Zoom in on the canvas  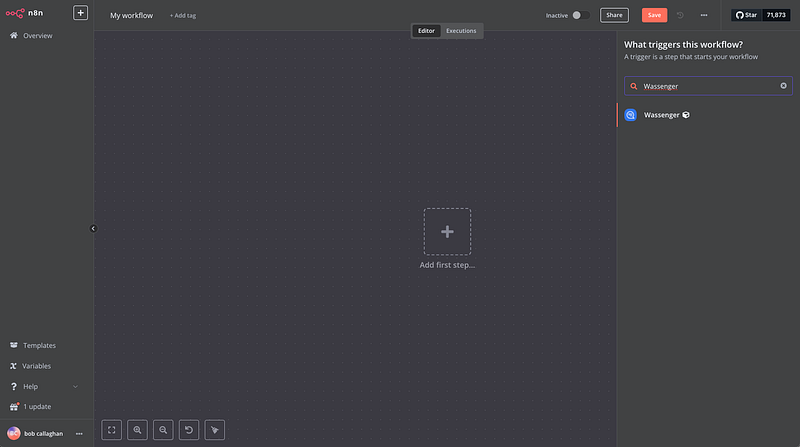(138, 430)
